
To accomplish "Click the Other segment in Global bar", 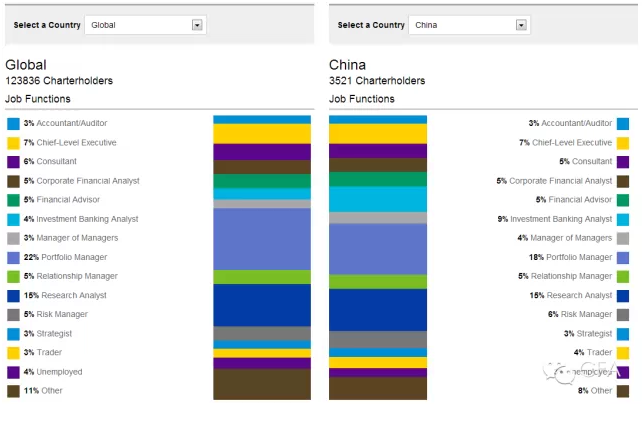I will 262,384.
